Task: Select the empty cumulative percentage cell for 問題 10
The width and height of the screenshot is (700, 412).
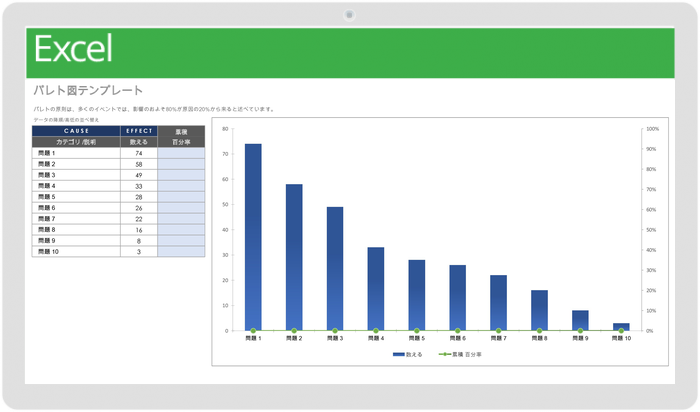Action: (181, 251)
